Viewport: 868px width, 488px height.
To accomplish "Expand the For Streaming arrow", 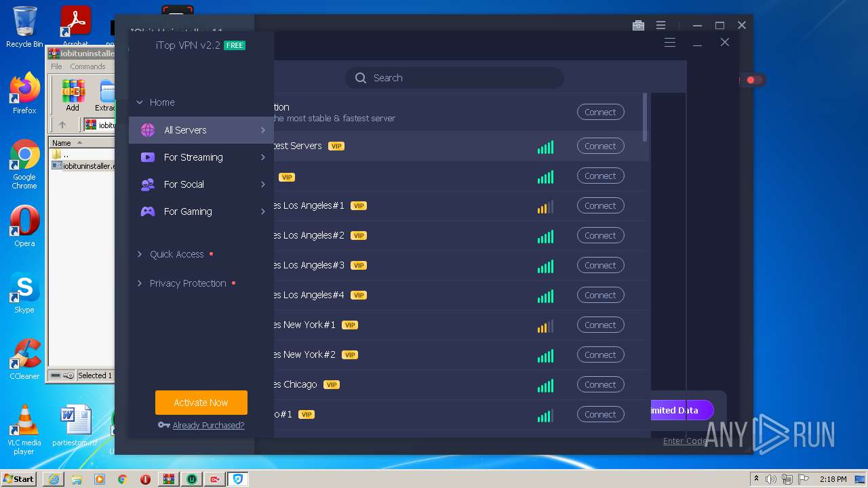I will point(263,157).
